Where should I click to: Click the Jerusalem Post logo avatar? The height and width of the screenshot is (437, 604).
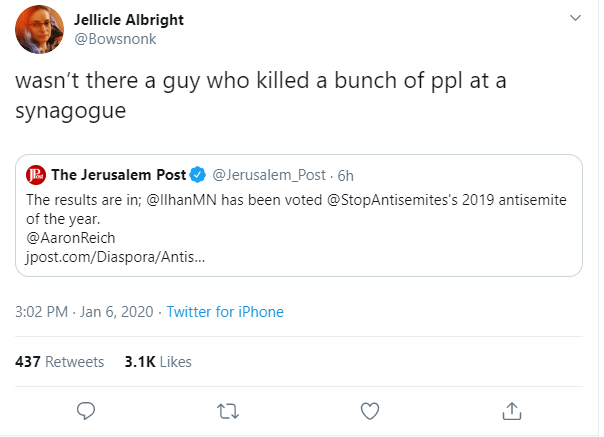pos(36,176)
